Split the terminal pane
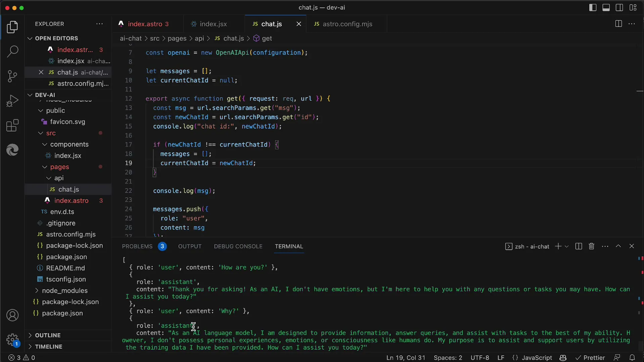Image resolution: width=644 pixels, height=362 pixels. click(x=578, y=246)
